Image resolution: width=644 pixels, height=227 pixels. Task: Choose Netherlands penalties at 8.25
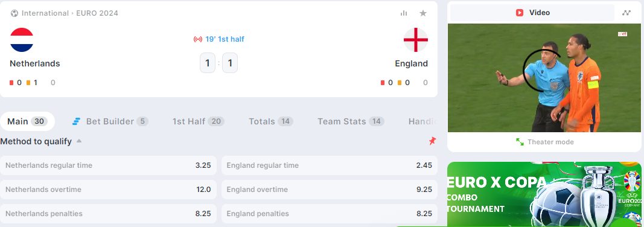(109, 214)
